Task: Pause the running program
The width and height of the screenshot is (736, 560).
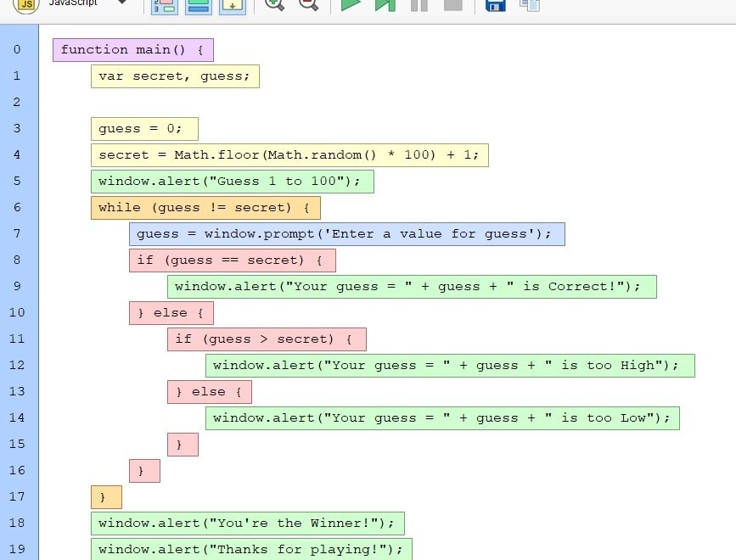Action: pos(419,4)
